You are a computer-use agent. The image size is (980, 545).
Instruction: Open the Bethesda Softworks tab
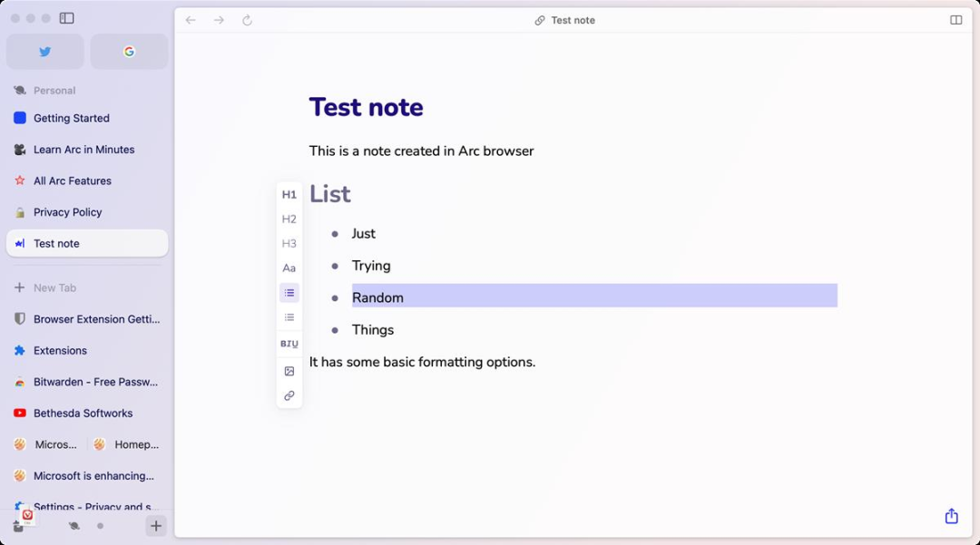coord(87,414)
